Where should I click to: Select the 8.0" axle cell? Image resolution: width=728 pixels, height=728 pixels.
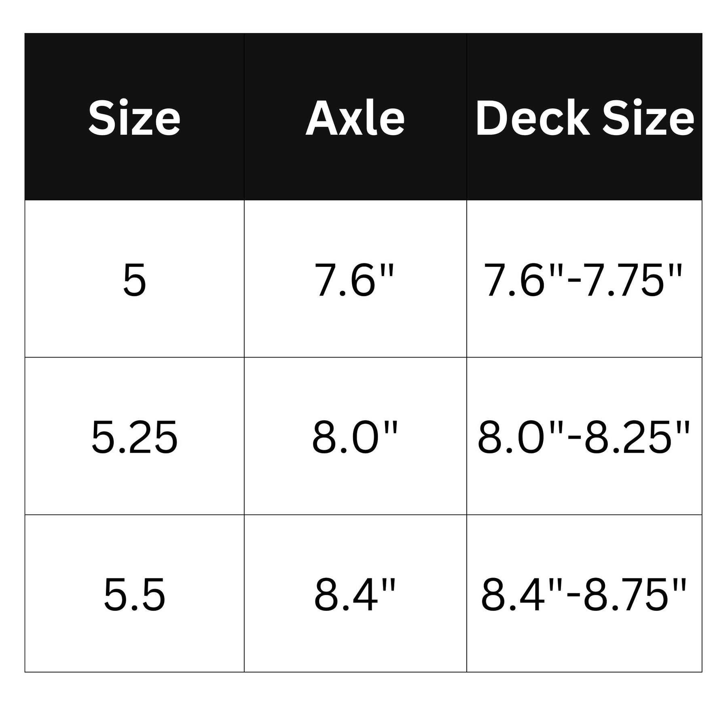355,436
